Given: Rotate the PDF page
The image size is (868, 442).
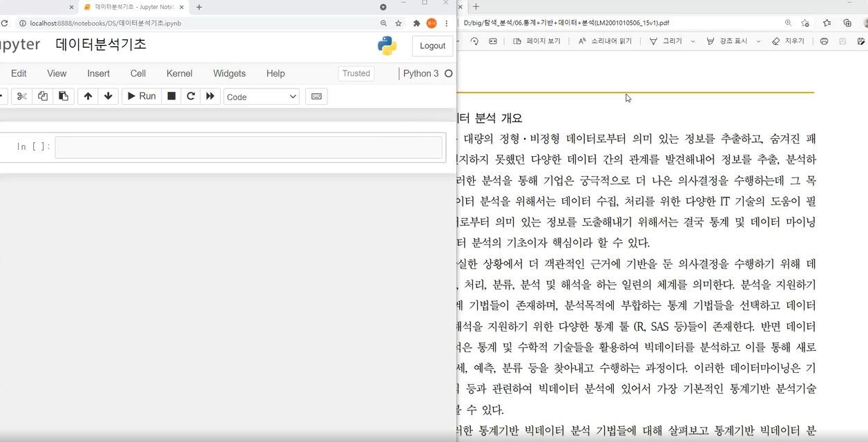Looking at the screenshot, I should coord(474,41).
